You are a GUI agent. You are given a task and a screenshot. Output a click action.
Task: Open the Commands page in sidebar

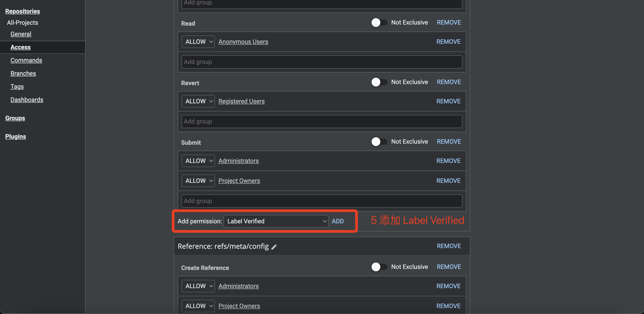click(x=26, y=60)
